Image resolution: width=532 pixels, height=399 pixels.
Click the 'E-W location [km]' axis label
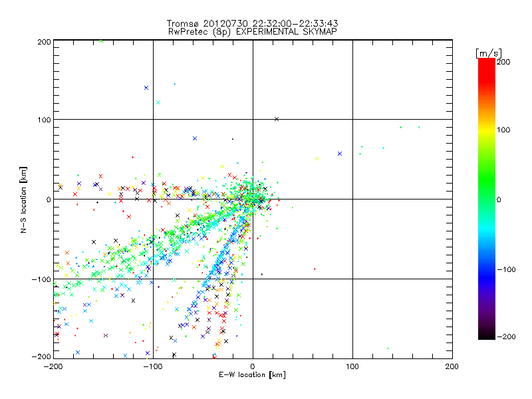tap(252, 375)
